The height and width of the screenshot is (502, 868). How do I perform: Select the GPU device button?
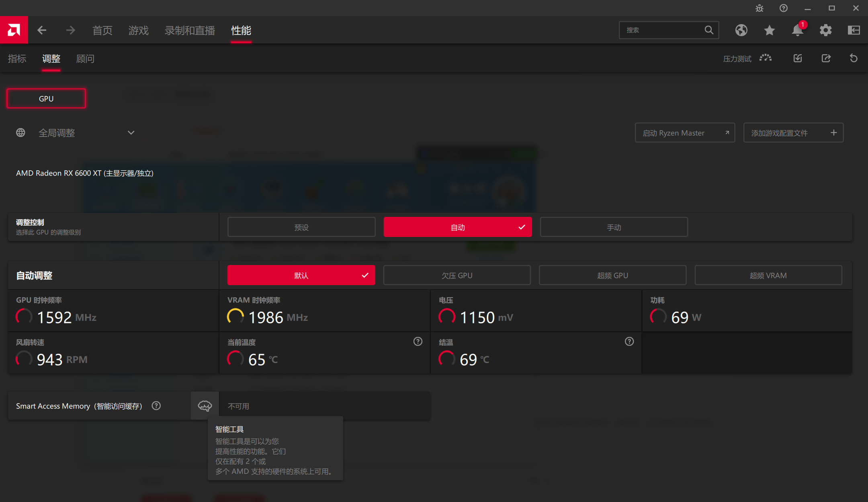click(x=46, y=98)
